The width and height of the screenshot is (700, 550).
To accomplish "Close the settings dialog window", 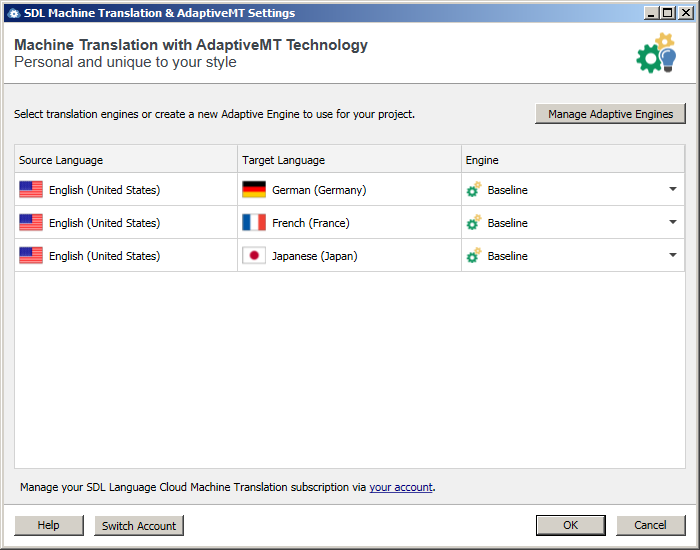I will point(686,13).
